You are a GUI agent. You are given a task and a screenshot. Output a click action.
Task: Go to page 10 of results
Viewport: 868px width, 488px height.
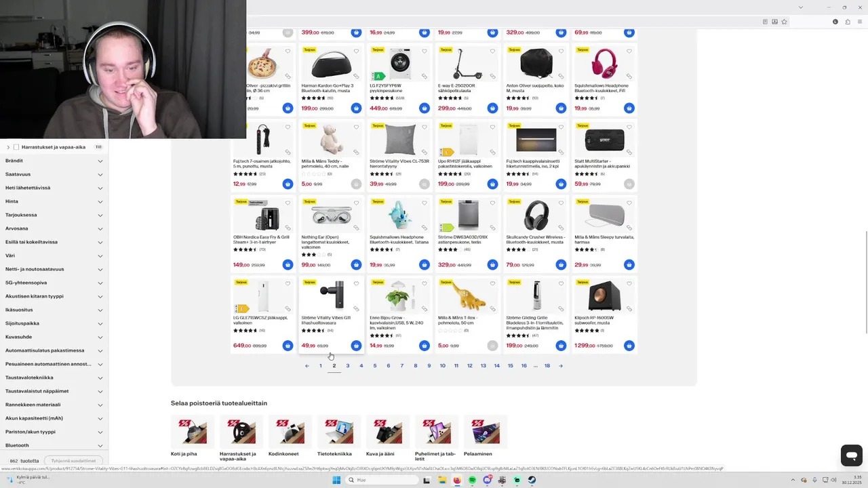pyautogui.click(x=443, y=366)
